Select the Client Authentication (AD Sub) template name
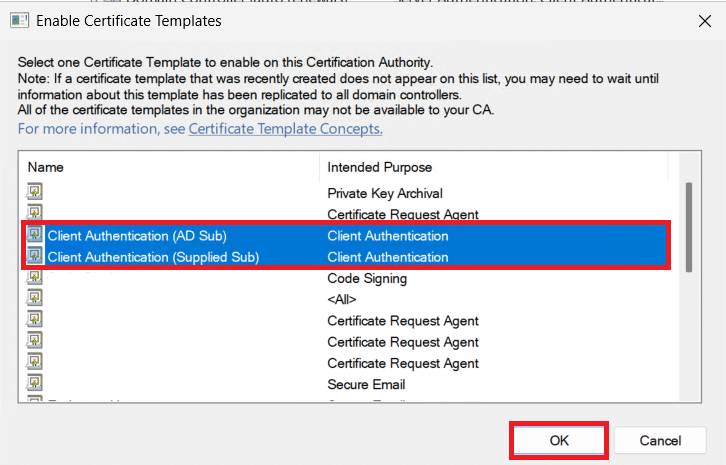Screen dimensions: 726x465 [x=137, y=236]
